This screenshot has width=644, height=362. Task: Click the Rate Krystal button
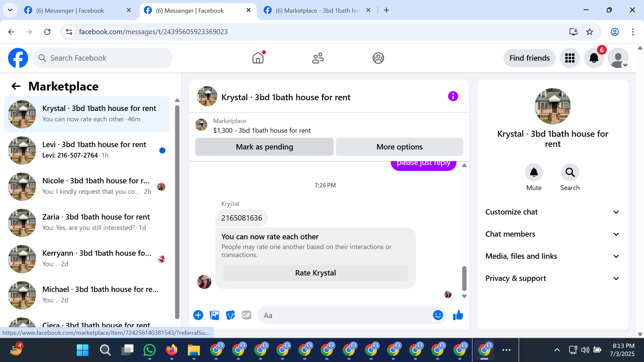click(315, 273)
